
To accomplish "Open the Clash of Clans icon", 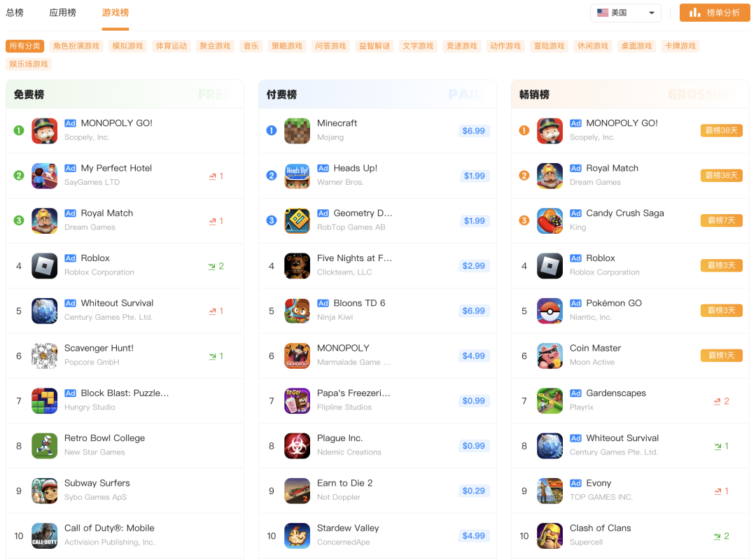I will coord(549,535).
